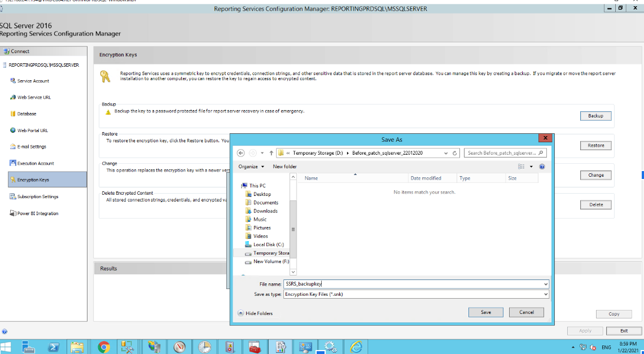
Task: Click the Copy button in Results
Action: [614, 314]
